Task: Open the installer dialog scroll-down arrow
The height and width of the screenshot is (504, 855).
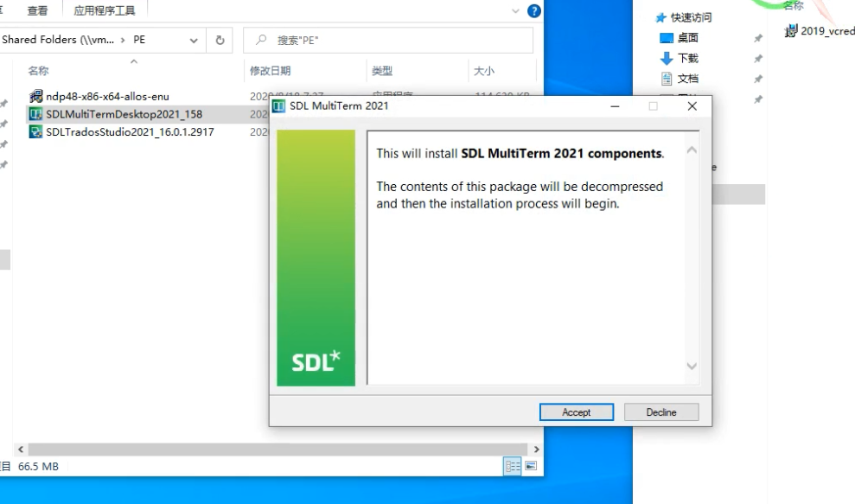Action: click(692, 367)
